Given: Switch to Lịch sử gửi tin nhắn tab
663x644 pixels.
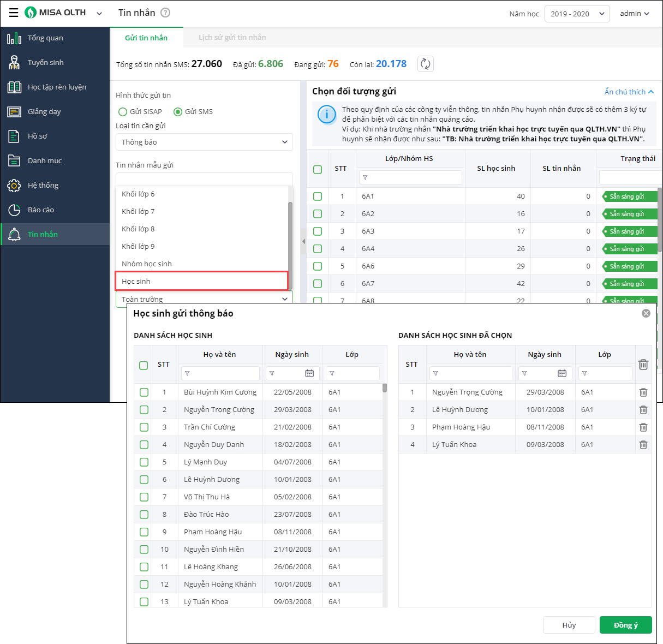Looking at the screenshot, I should pos(232,38).
